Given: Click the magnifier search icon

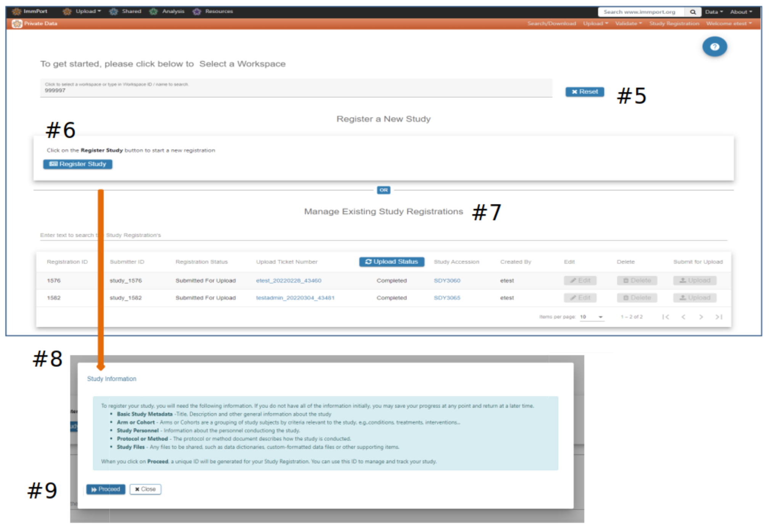Looking at the screenshot, I should [693, 12].
